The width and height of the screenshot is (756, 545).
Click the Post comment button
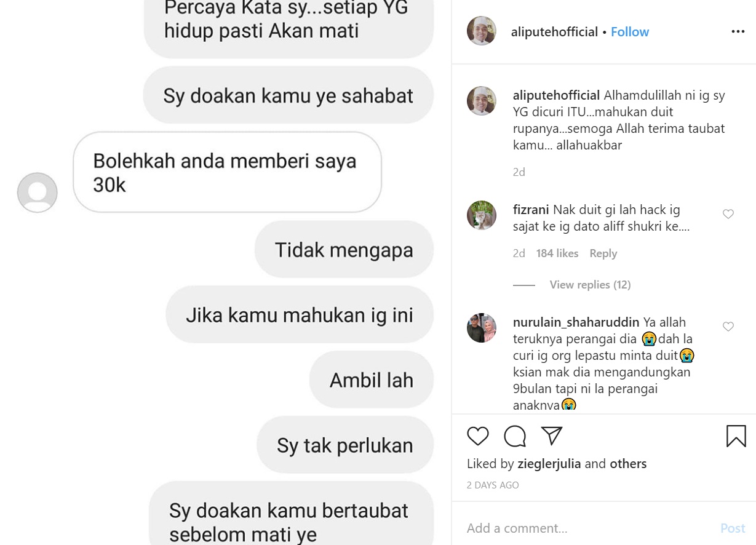(733, 528)
